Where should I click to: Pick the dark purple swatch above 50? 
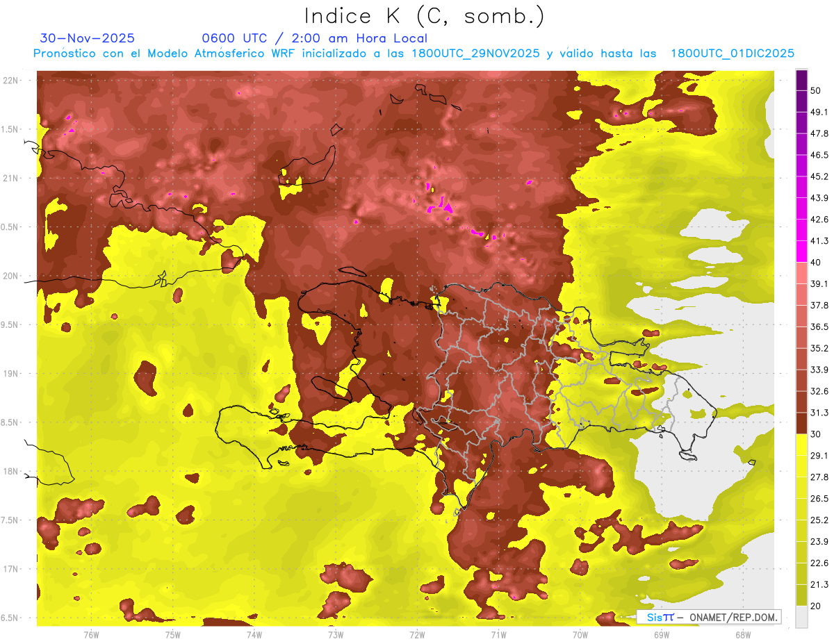[801, 80]
